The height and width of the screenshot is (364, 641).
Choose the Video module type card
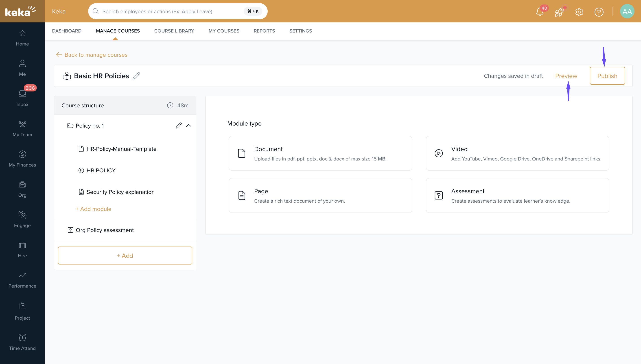(x=517, y=153)
